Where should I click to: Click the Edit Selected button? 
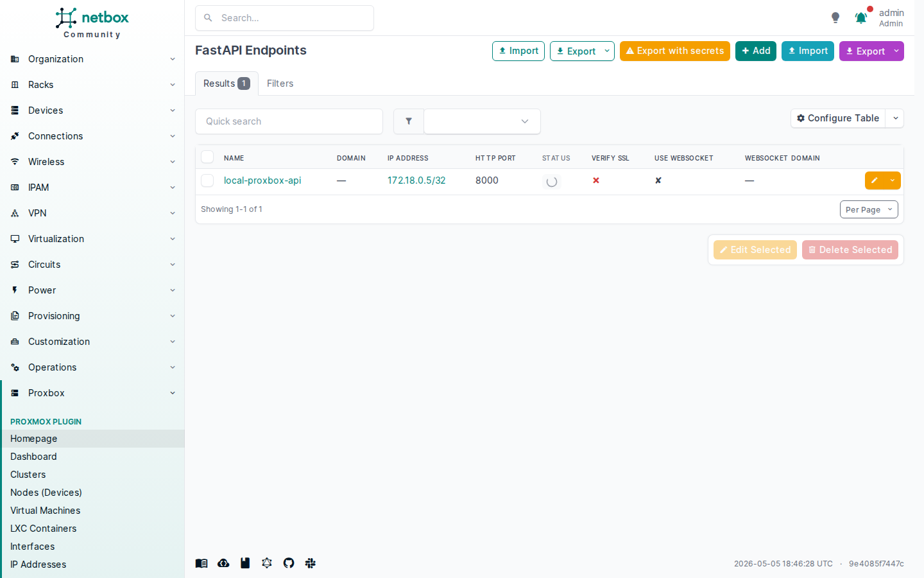point(755,250)
